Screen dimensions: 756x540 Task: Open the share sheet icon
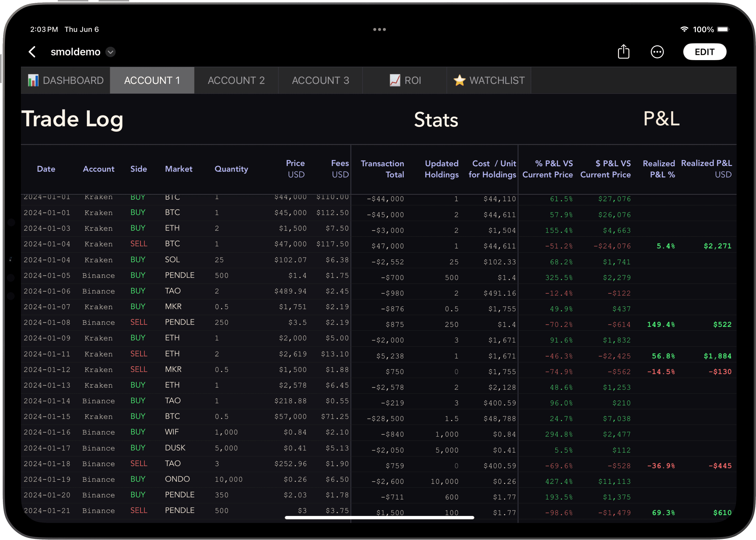pos(623,51)
